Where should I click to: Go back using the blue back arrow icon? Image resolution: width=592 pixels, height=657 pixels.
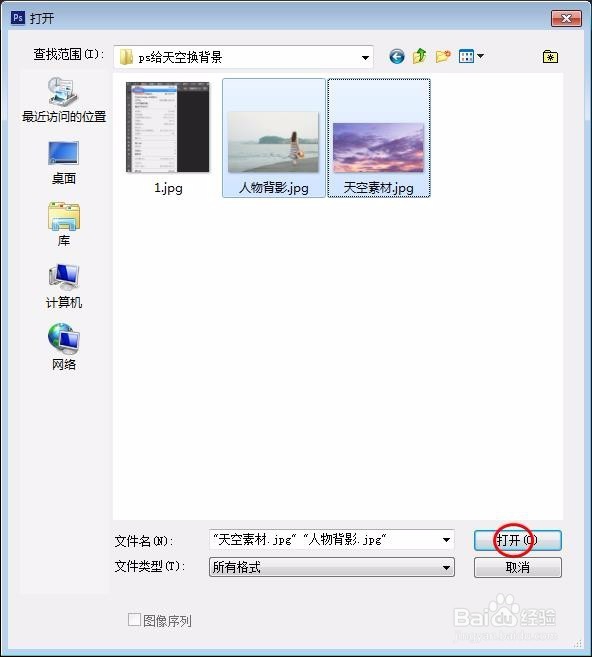[397, 56]
